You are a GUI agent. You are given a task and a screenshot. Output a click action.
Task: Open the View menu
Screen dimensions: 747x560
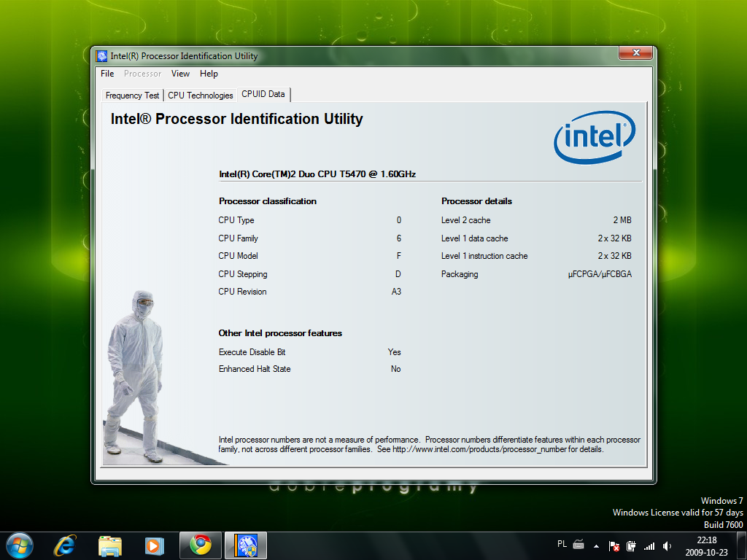[180, 74]
